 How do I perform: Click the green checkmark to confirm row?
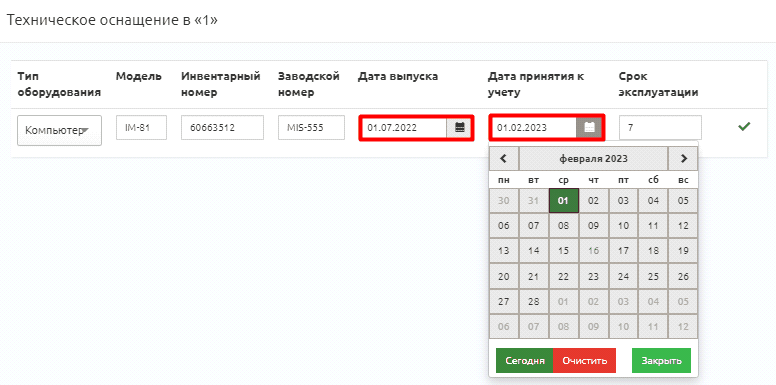tap(743, 127)
